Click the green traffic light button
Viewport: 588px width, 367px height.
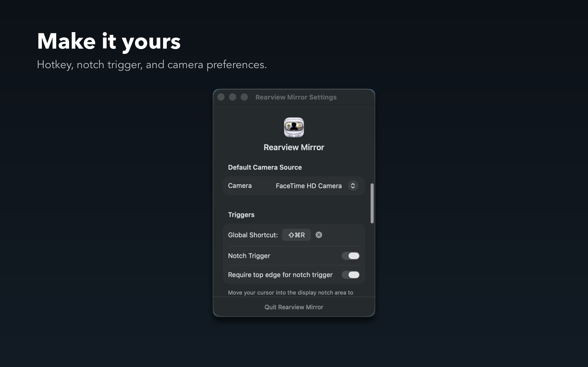(244, 97)
